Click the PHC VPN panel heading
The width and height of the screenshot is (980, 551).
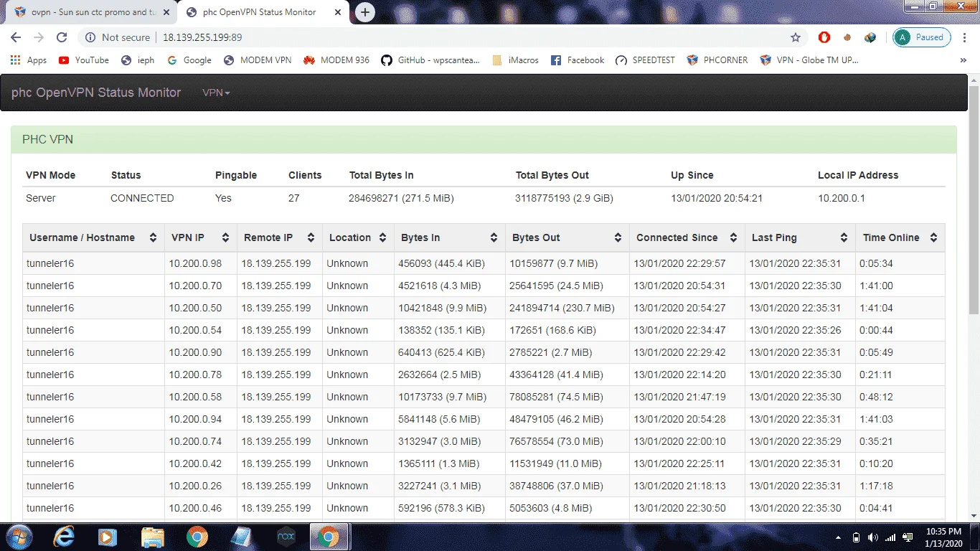tap(484, 139)
